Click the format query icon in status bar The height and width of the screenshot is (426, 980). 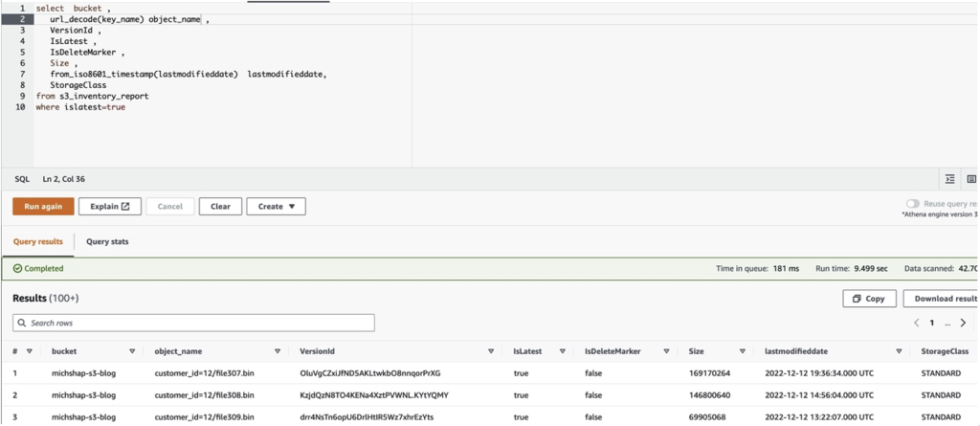tap(950, 179)
